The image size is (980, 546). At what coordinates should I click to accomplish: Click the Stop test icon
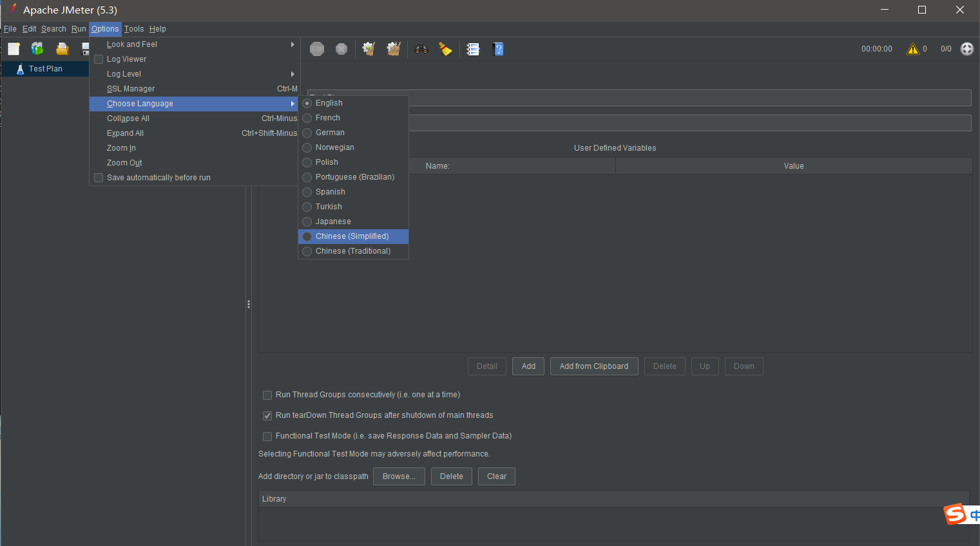click(317, 49)
